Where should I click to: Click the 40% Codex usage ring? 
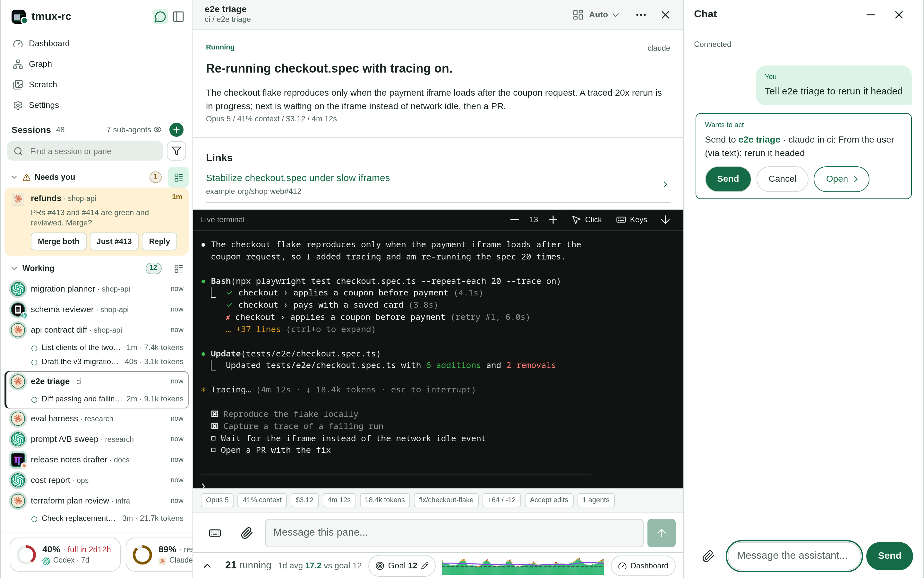(26, 555)
